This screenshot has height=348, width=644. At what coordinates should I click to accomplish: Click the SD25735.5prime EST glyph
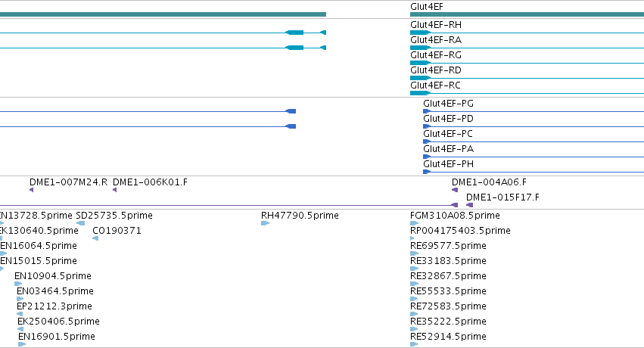[80, 223]
